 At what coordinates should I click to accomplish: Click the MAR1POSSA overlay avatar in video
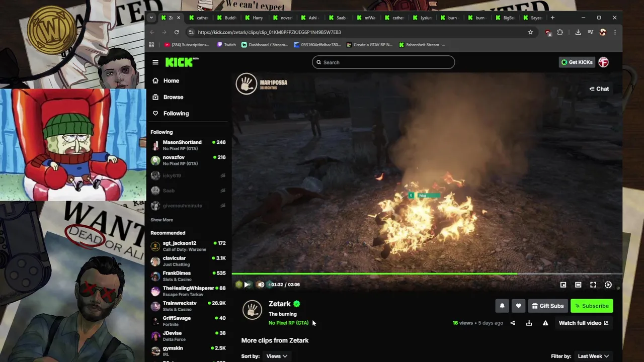tap(247, 84)
